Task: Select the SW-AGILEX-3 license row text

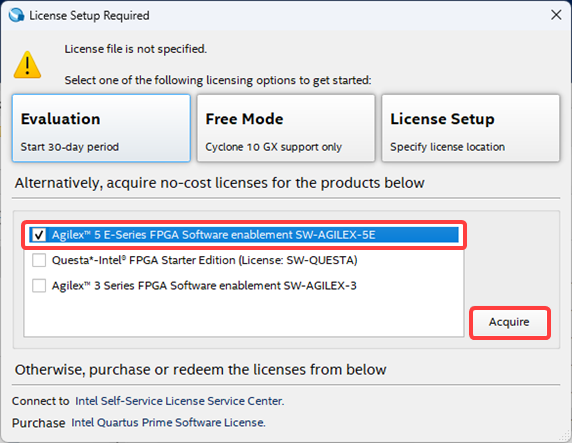Action: [204, 285]
